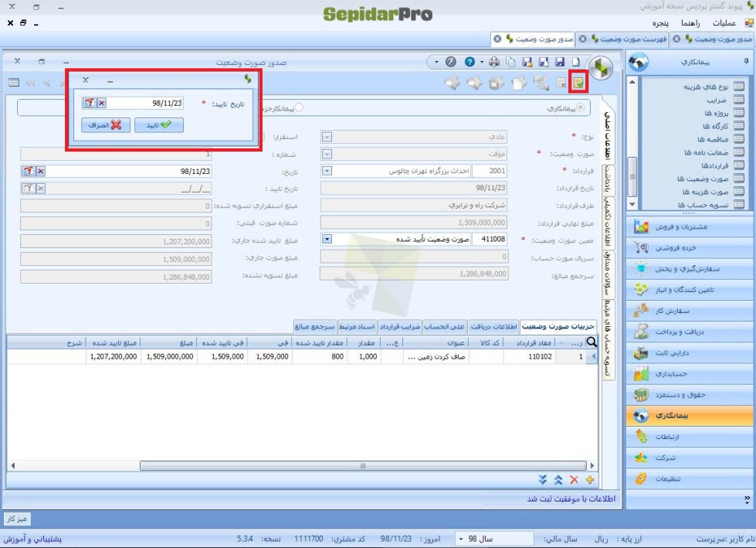The image size is (756, 548).
Task: Click the copy document icon
Action: click(x=510, y=62)
